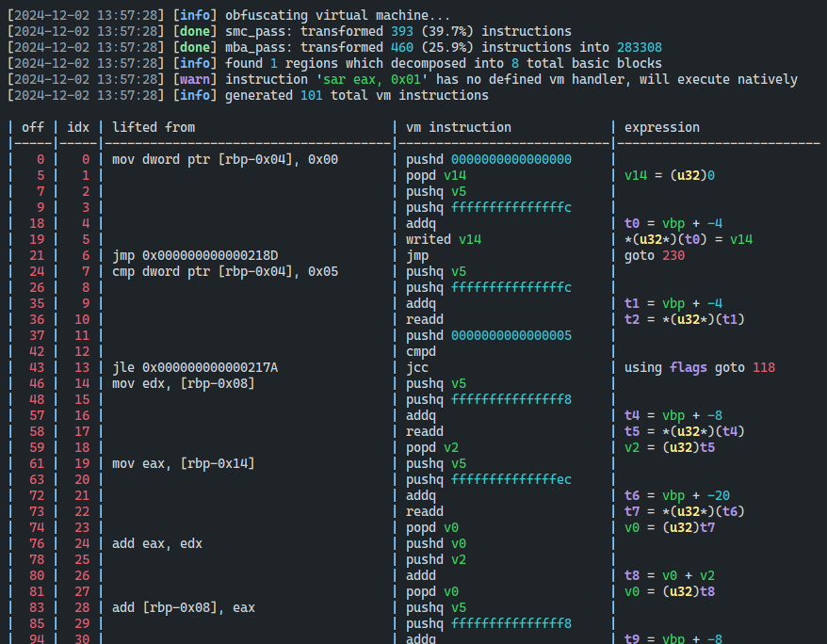The image size is (827, 644).
Task: Select the "mov eax, [rbp-0x14]" lifted instruction
Action: (x=184, y=463)
